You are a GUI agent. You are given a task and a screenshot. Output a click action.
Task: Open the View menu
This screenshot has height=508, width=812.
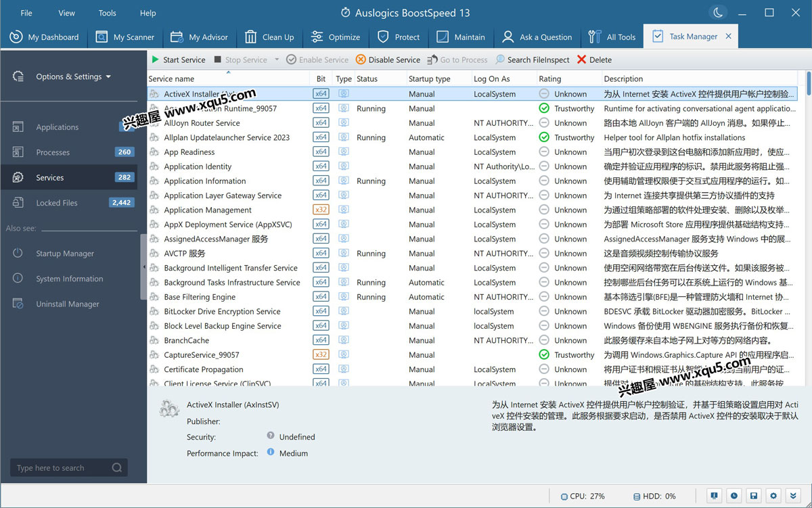pyautogui.click(x=67, y=13)
